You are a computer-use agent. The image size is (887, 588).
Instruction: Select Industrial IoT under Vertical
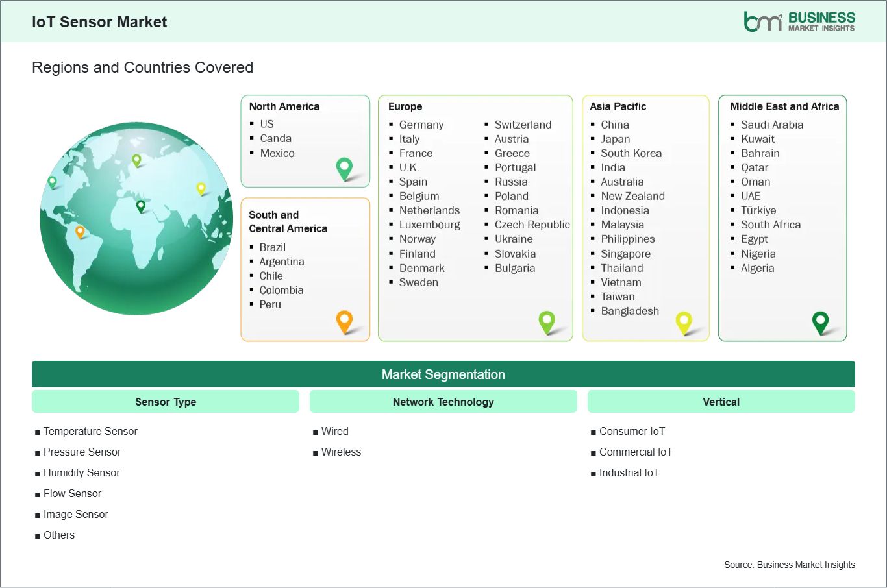pos(629,472)
